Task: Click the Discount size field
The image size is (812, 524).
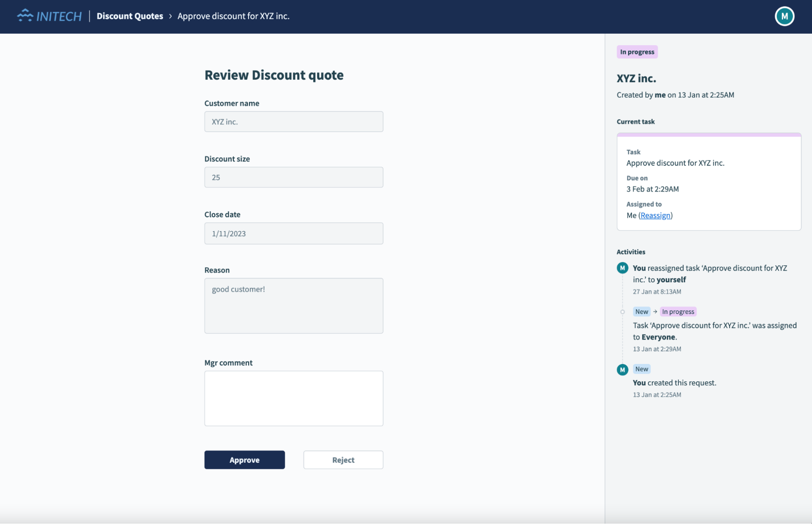Action: pos(293,177)
